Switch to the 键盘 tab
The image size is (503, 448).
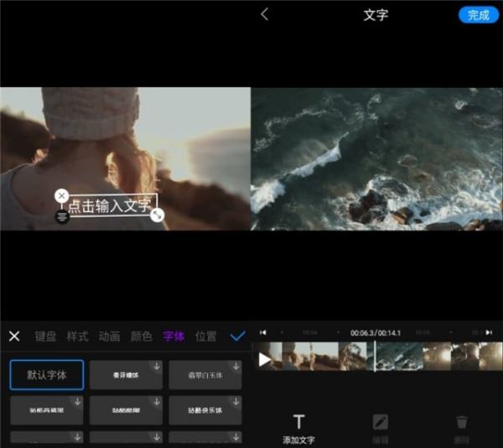tap(45, 336)
